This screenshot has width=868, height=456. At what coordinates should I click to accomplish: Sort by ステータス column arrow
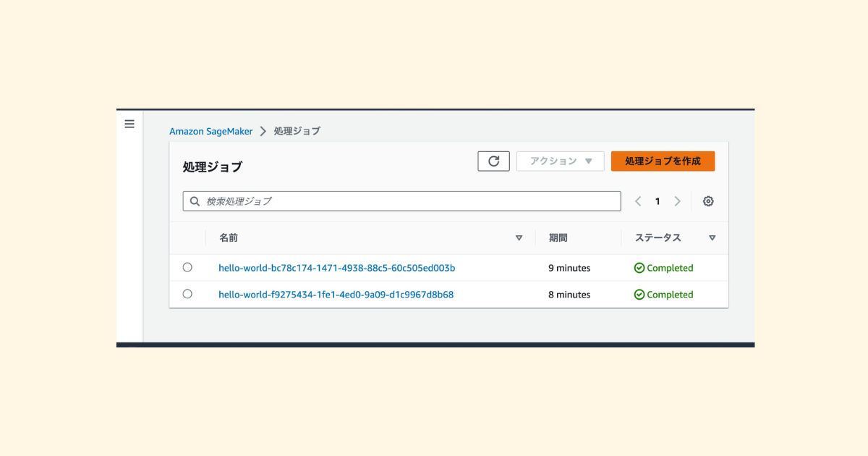pos(712,238)
